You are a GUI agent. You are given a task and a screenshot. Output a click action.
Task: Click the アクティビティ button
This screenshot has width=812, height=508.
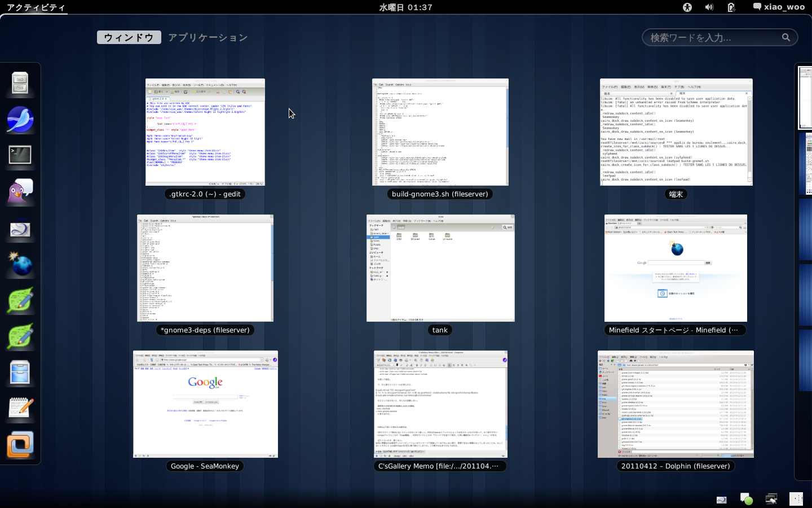click(x=36, y=7)
